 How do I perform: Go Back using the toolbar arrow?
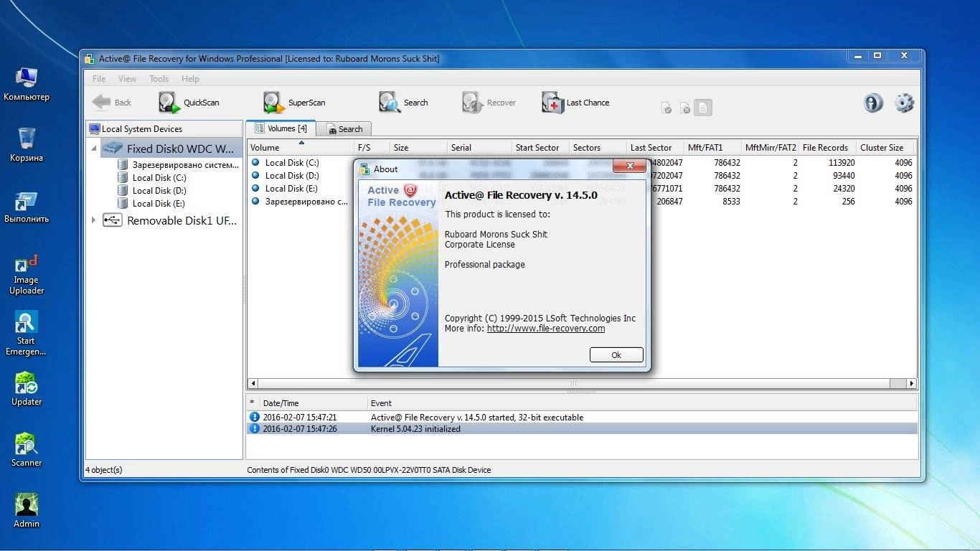112,103
